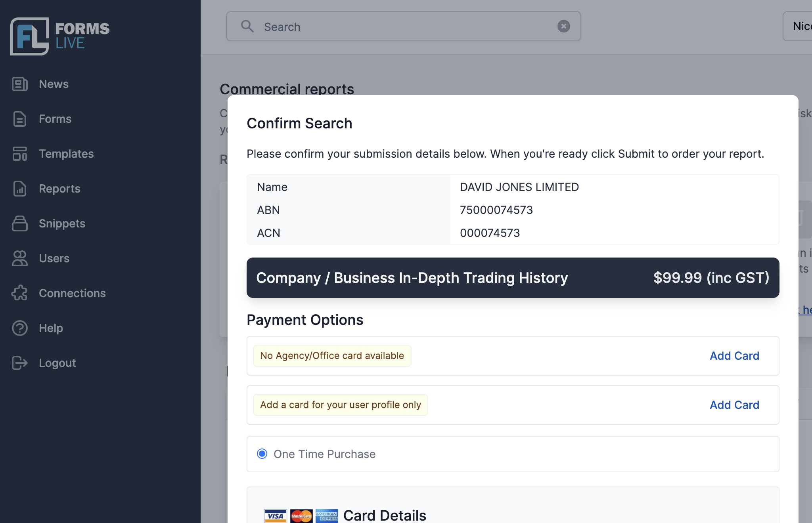The width and height of the screenshot is (812, 523).
Task: Open the News menu item
Action: (x=54, y=84)
